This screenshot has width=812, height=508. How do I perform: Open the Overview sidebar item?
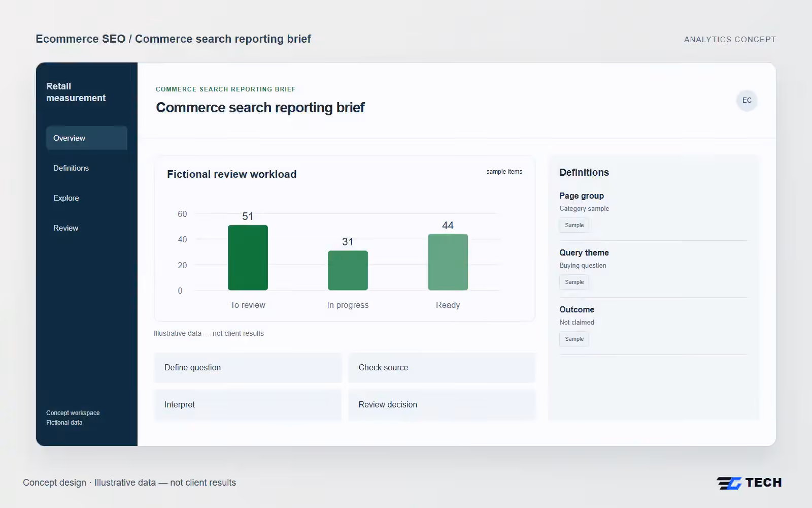86,138
